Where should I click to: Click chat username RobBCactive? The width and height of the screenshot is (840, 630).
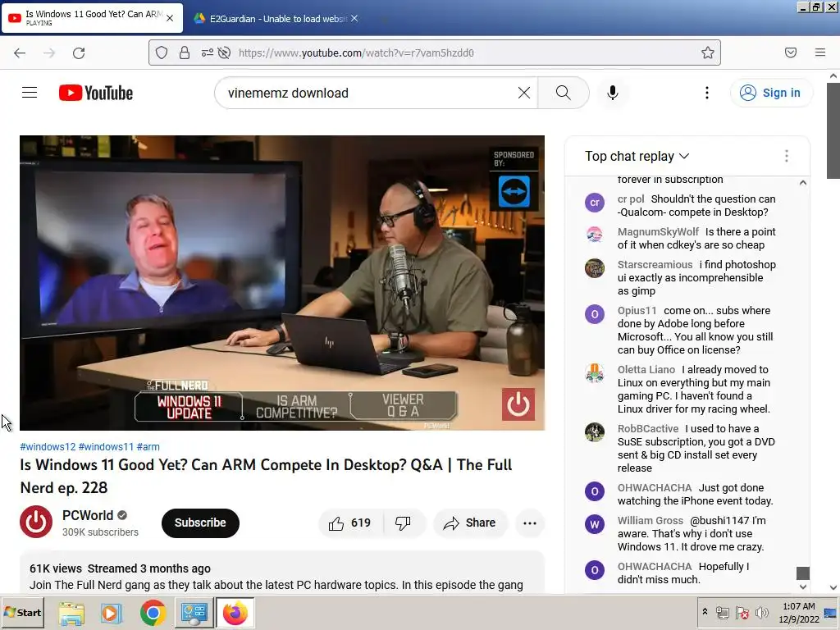648,428
